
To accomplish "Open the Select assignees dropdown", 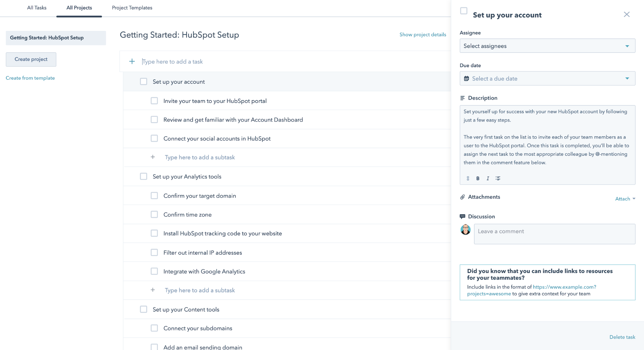I will coord(547,46).
